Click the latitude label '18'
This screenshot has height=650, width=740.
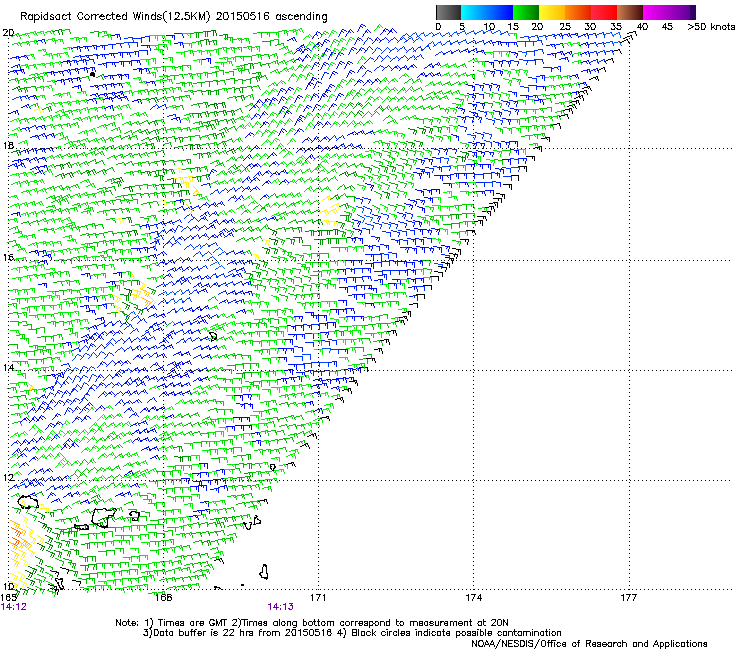point(8,145)
